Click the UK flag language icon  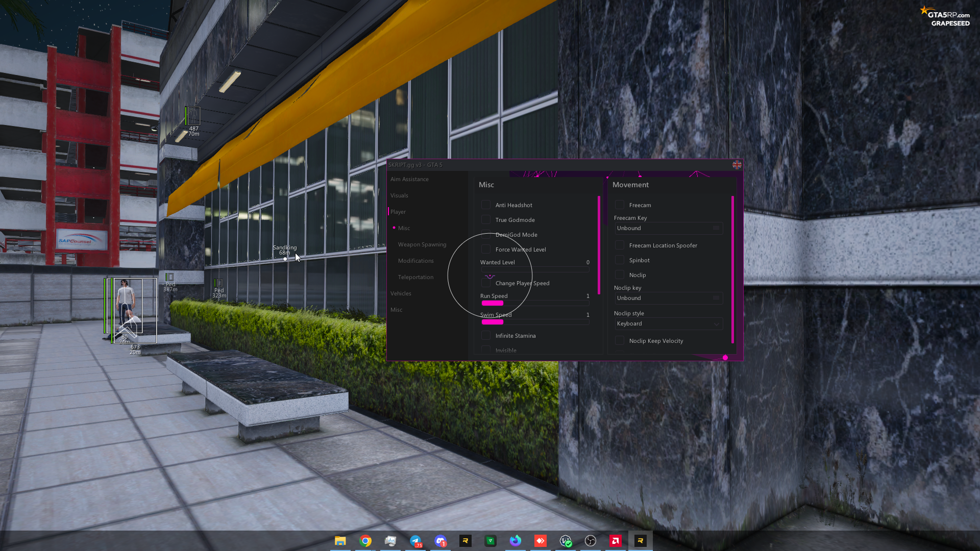click(x=737, y=165)
